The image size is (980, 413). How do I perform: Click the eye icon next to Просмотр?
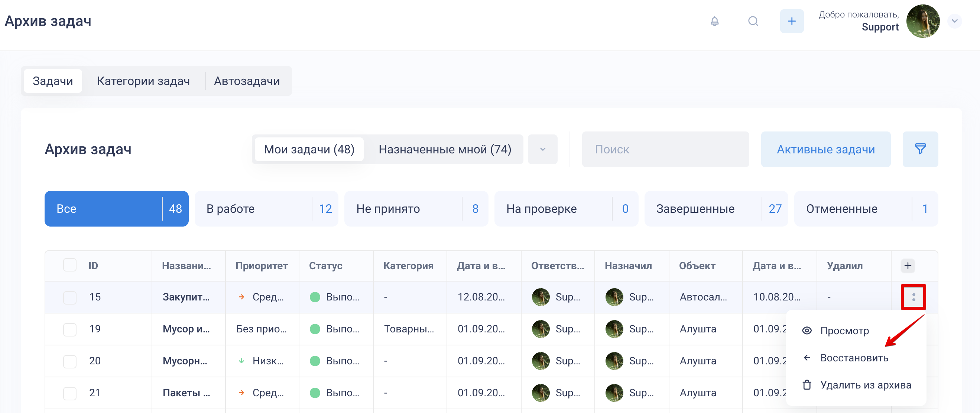807,331
